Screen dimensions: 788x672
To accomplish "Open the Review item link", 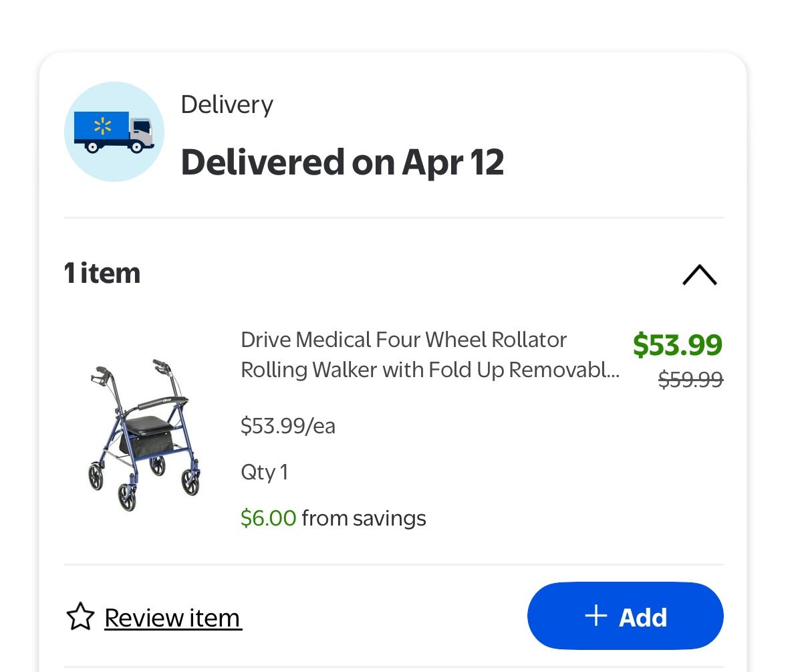I will (x=172, y=617).
